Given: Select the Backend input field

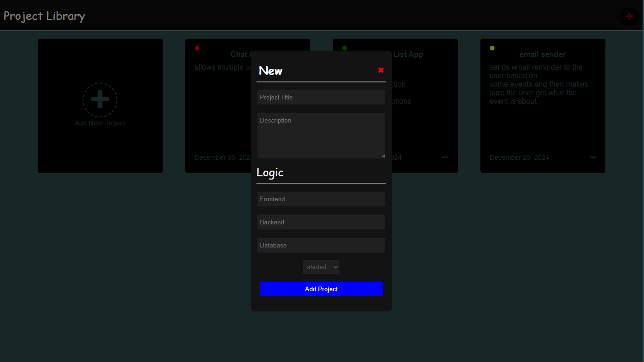Looking at the screenshot, I should pyautogui.click(x=321, y=222).
